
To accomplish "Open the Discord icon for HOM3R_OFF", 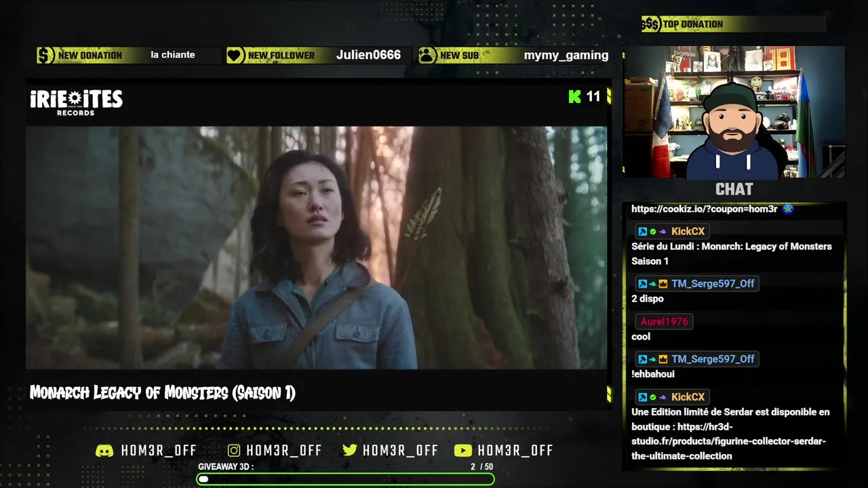I will click(104, 451).
